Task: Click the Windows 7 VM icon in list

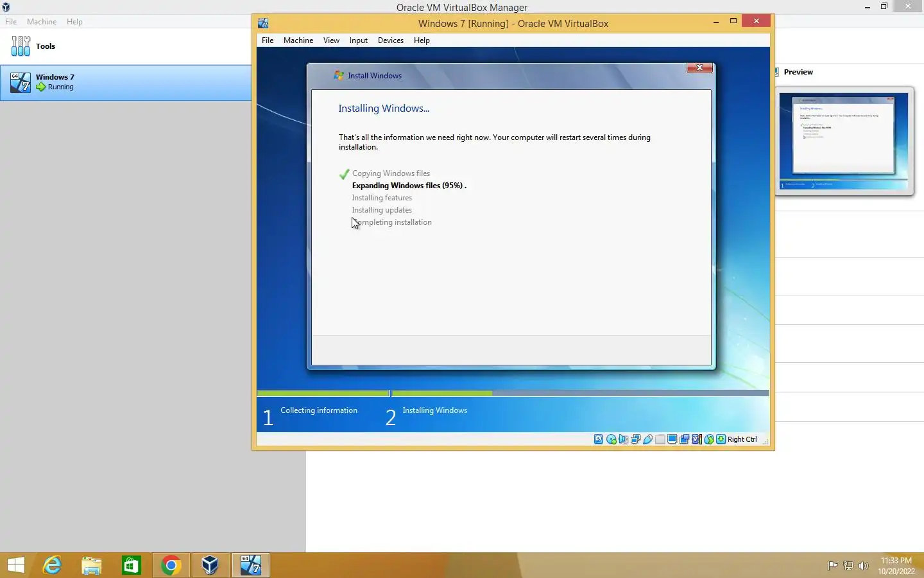Action: (x=21, y=82)
